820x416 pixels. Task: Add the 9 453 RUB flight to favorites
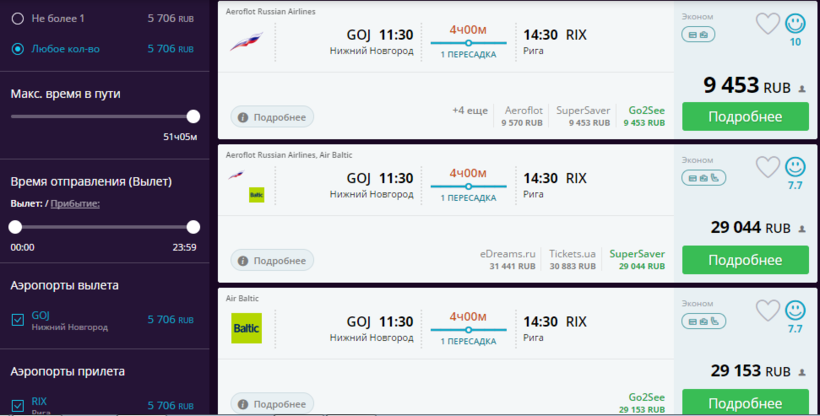click(x=767, y=24)
